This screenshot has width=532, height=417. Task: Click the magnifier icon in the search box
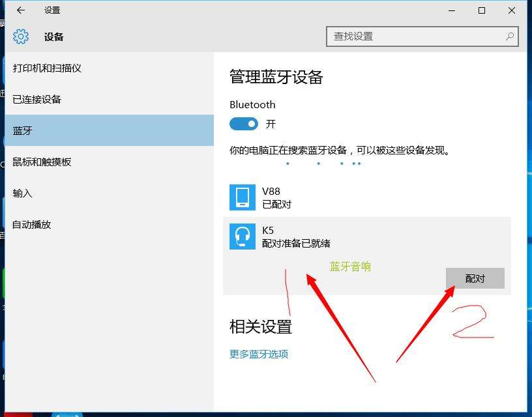tap(510, 36)
